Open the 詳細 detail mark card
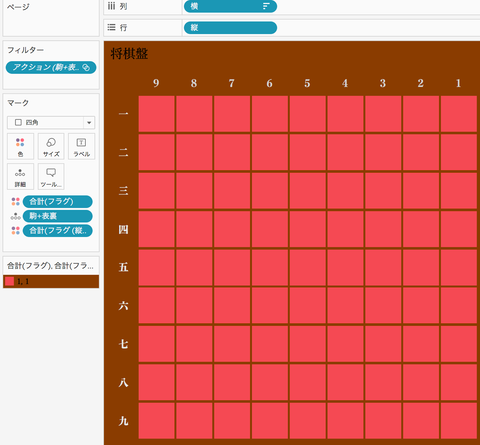This screenshot has height=445, width=480. [x=20, y=177]
